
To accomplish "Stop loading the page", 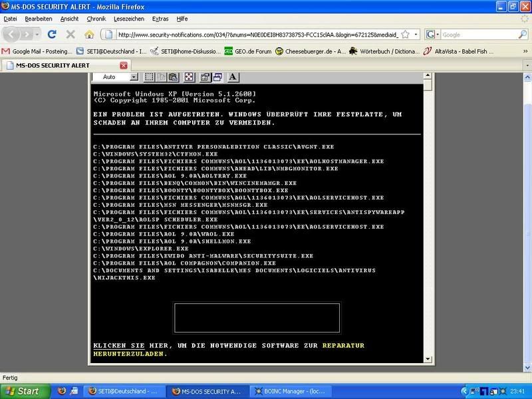I will (70, 35).
